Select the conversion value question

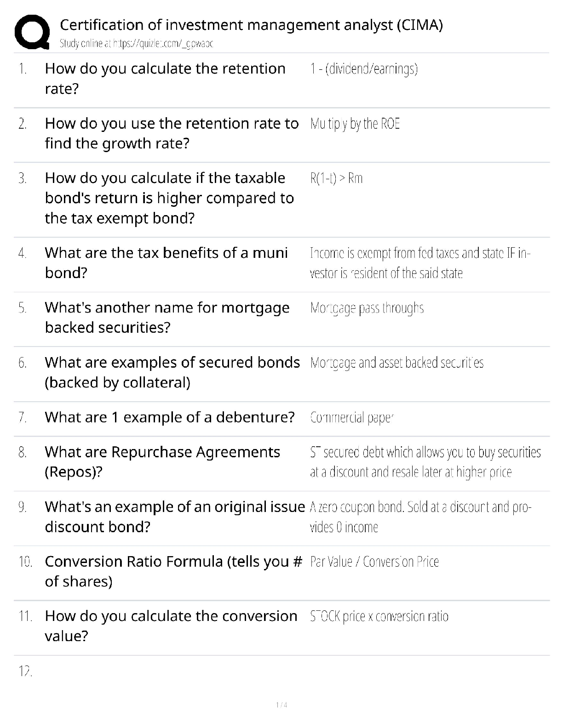click(171, 626)
